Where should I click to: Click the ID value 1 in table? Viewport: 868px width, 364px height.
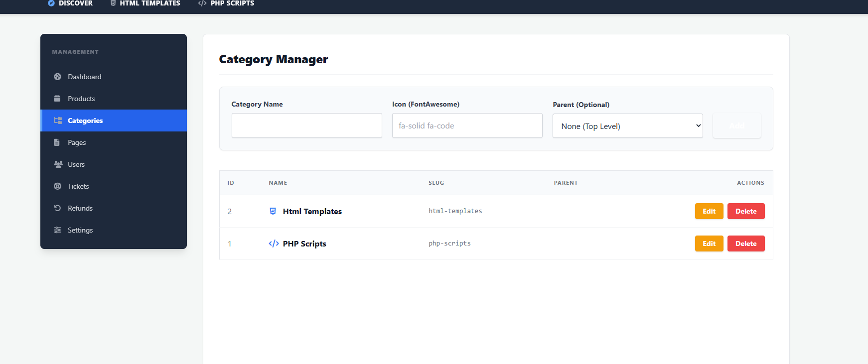[x=230, y=243]
